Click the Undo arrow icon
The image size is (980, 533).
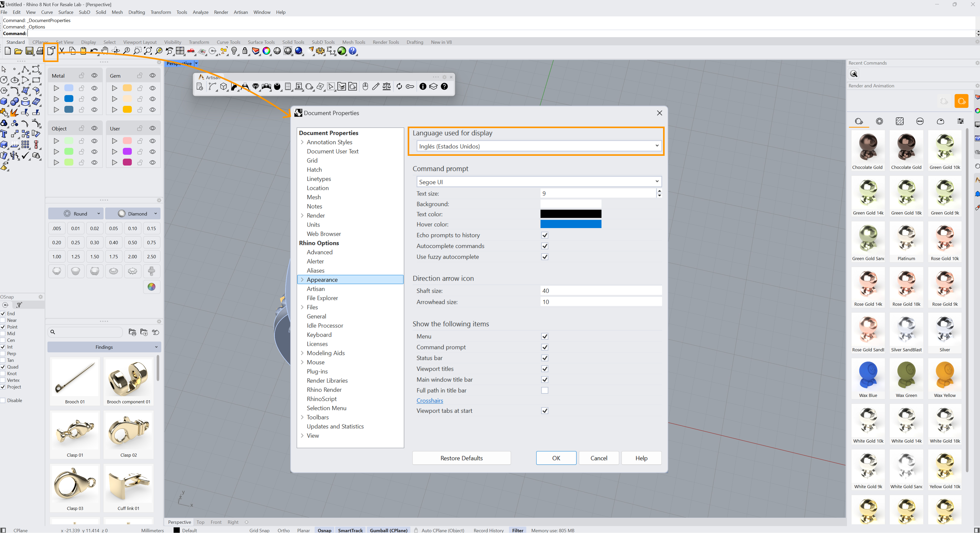point(94,51)
